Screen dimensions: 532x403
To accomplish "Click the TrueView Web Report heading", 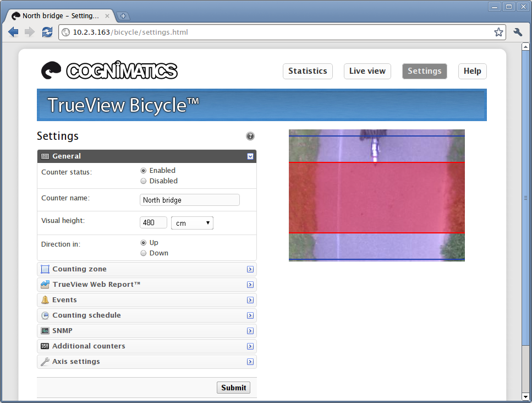I will click(x=96, y=284).
